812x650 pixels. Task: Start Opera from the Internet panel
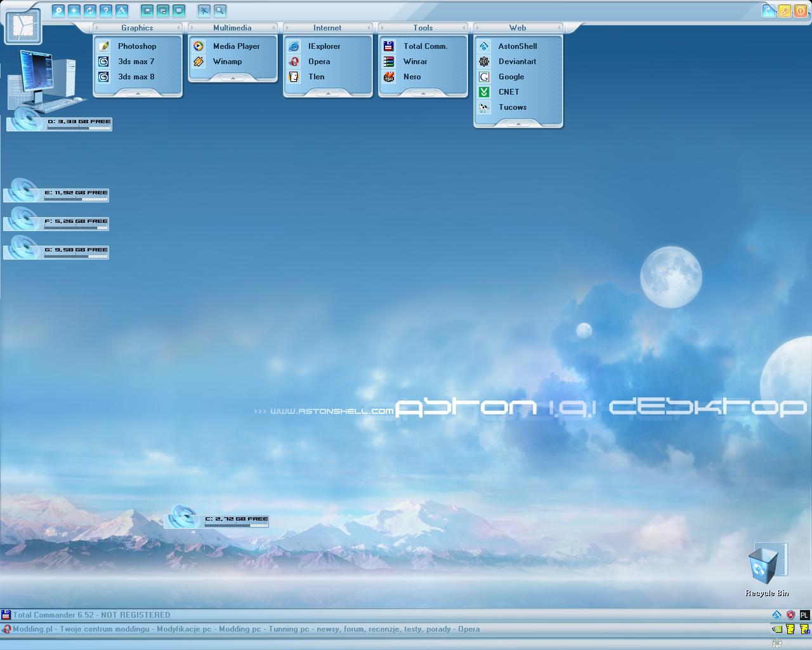[x=318, y=62]
